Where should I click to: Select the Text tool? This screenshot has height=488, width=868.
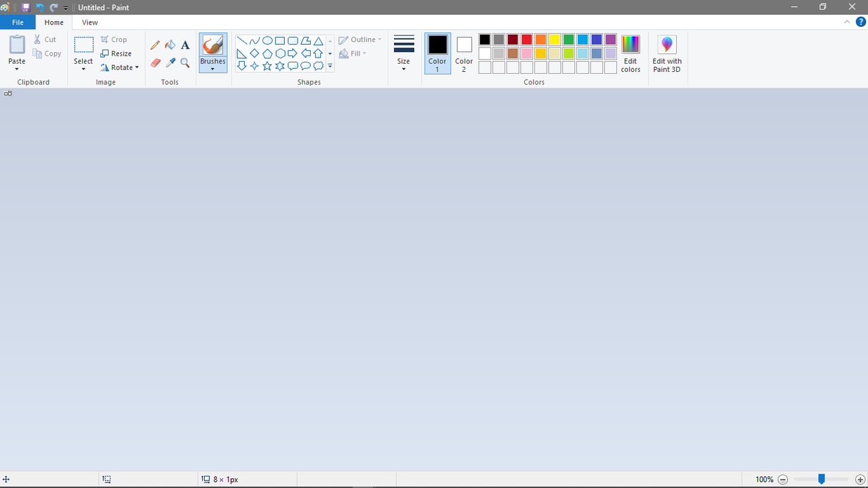coord(185,45)
